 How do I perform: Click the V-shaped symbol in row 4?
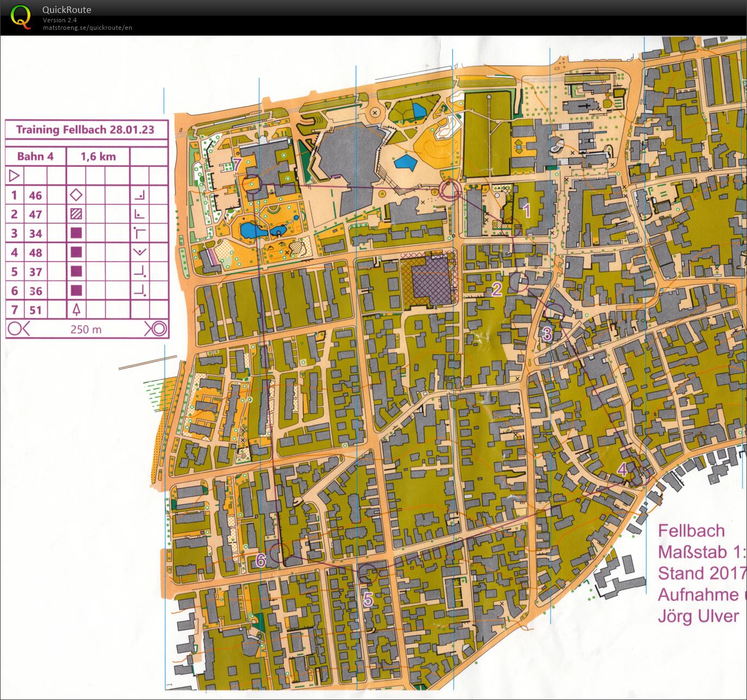(140, 252)
